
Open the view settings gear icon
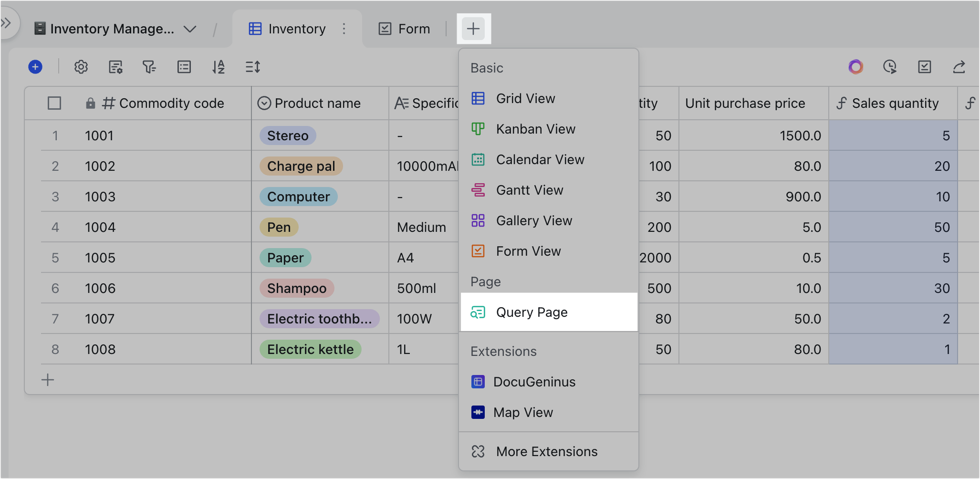[81, 67]
